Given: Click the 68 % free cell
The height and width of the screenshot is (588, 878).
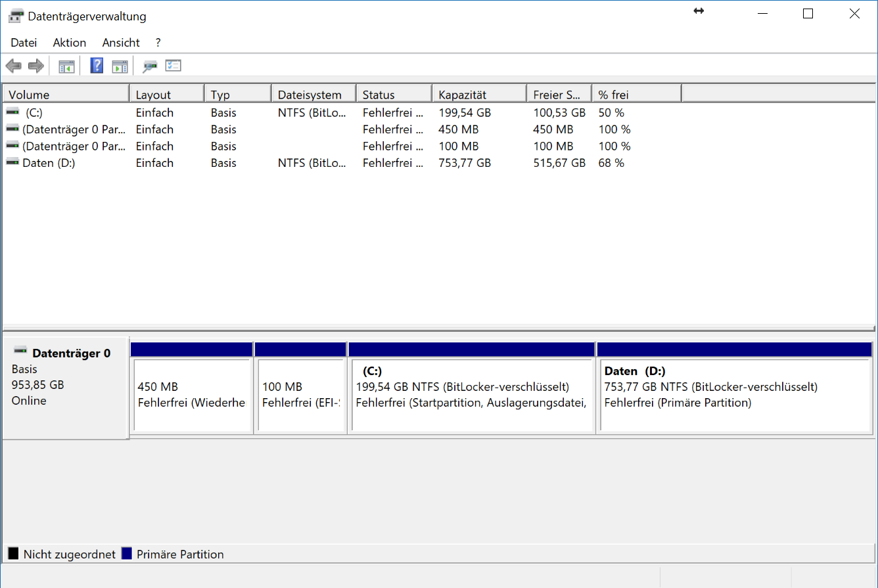Looking at the screenshot, I should pyautogui.click(x=611, y=163).
